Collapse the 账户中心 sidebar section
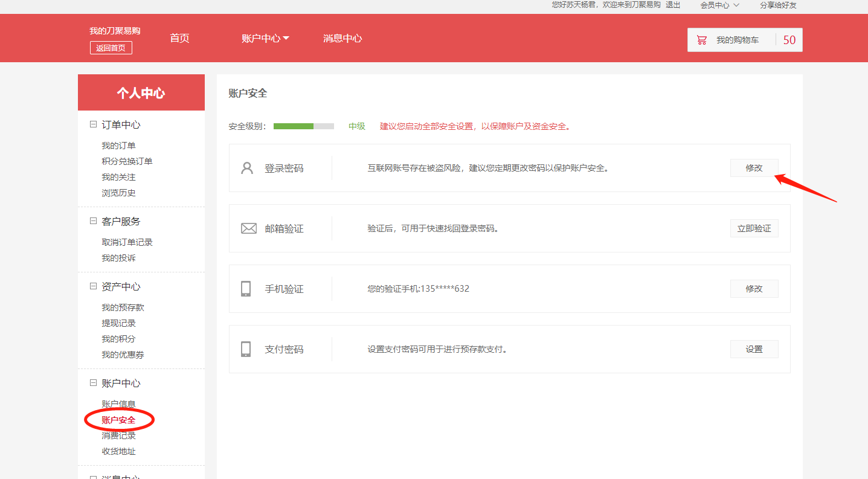Image resolution: width=868 pixels, height=479 pixels. coord(93,383)
